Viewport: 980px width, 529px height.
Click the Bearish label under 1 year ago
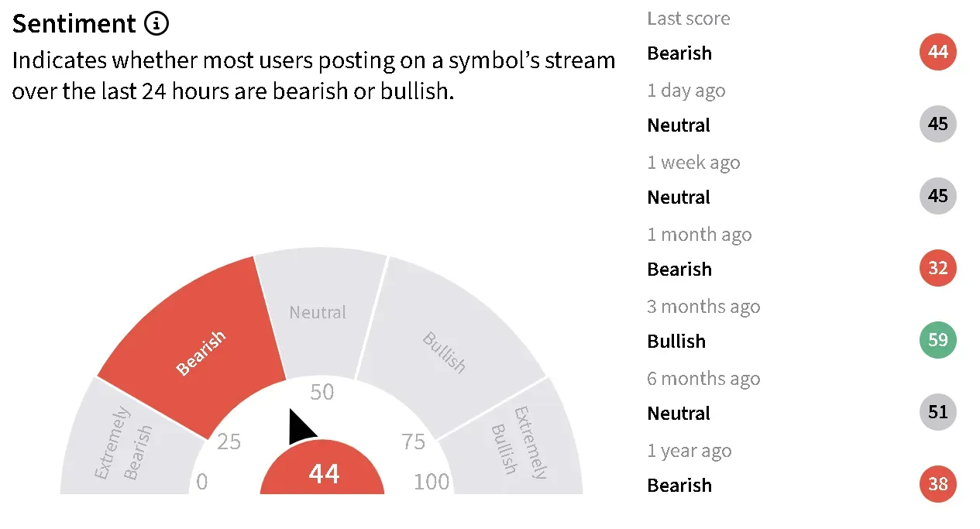[679, 485]
